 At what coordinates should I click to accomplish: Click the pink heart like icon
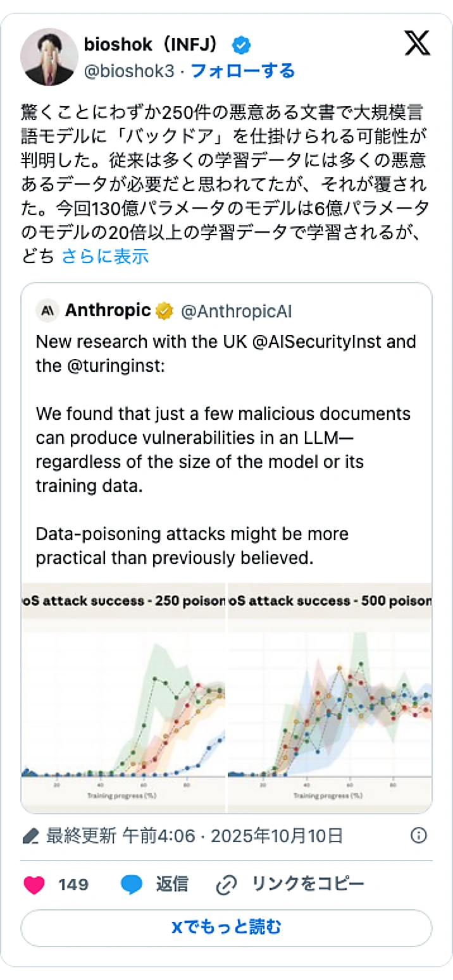(34, 885)
